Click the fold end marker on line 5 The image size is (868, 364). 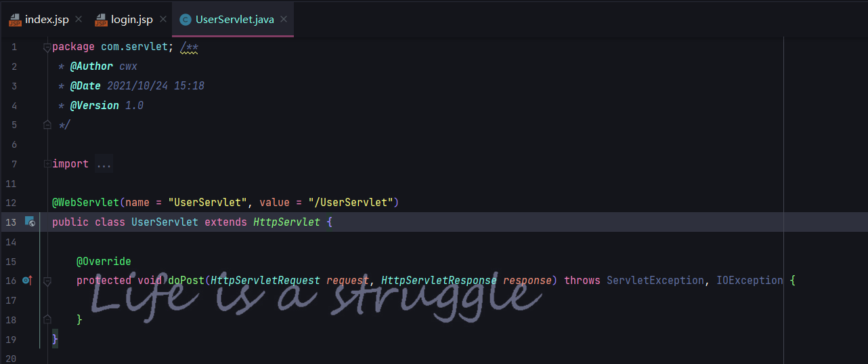pyautogui.click(x=47, y=125)
